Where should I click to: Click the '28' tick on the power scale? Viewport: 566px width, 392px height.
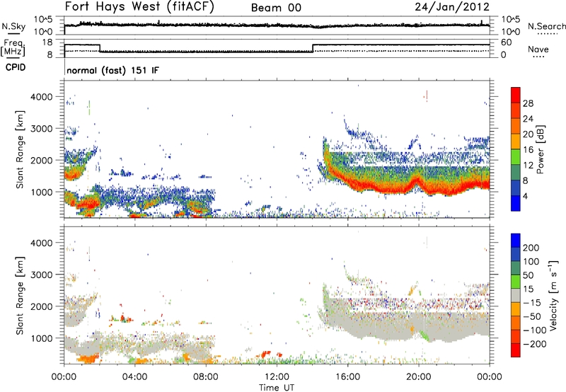[x=528, y=103]
